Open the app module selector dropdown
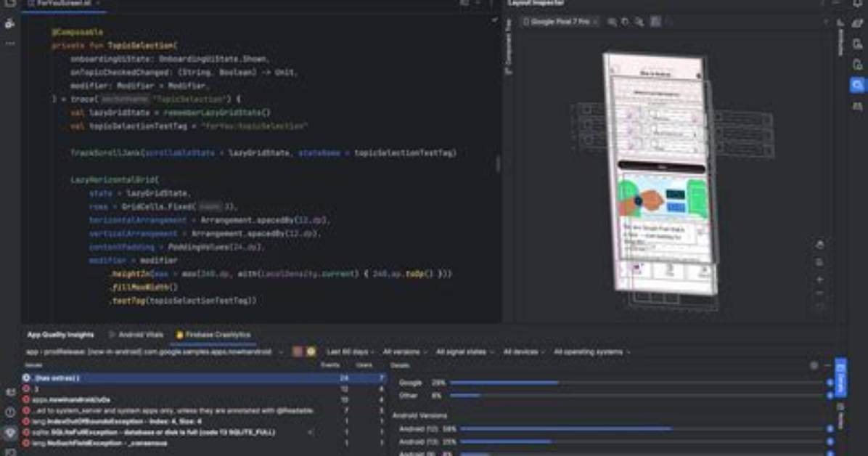Viewport: 868px width, 456px height. [154, 352]
